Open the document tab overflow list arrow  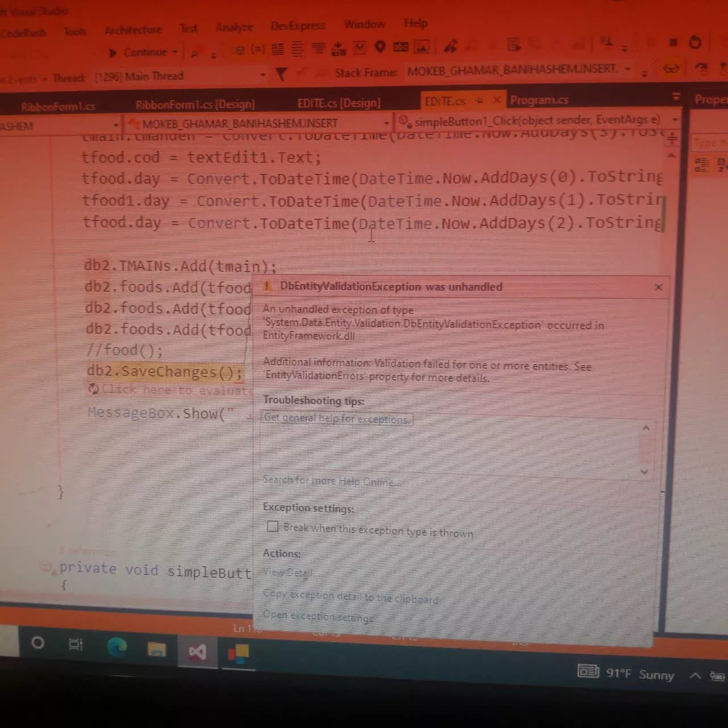click(x=676, y=97)
